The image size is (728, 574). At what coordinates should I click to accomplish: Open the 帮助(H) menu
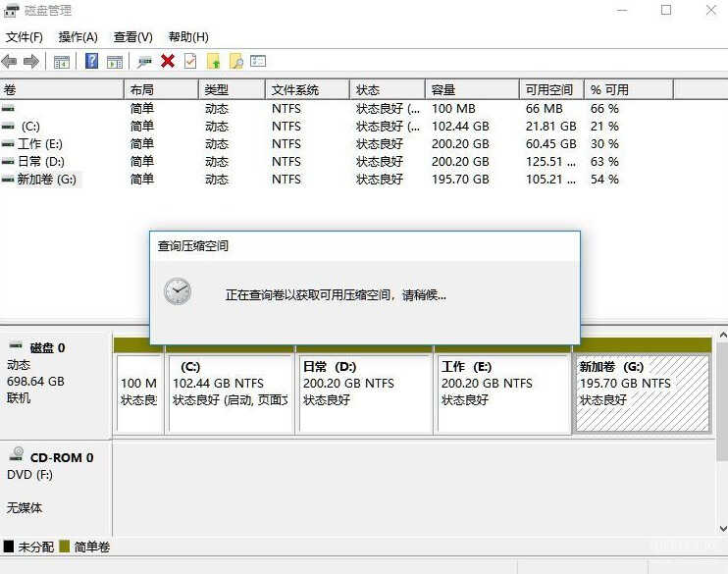188,37
